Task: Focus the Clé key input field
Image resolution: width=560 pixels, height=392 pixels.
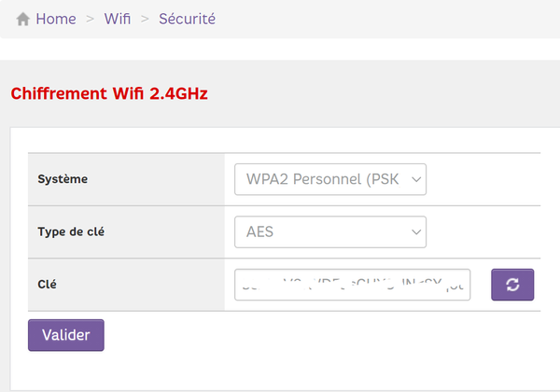Action: (352, 285)
